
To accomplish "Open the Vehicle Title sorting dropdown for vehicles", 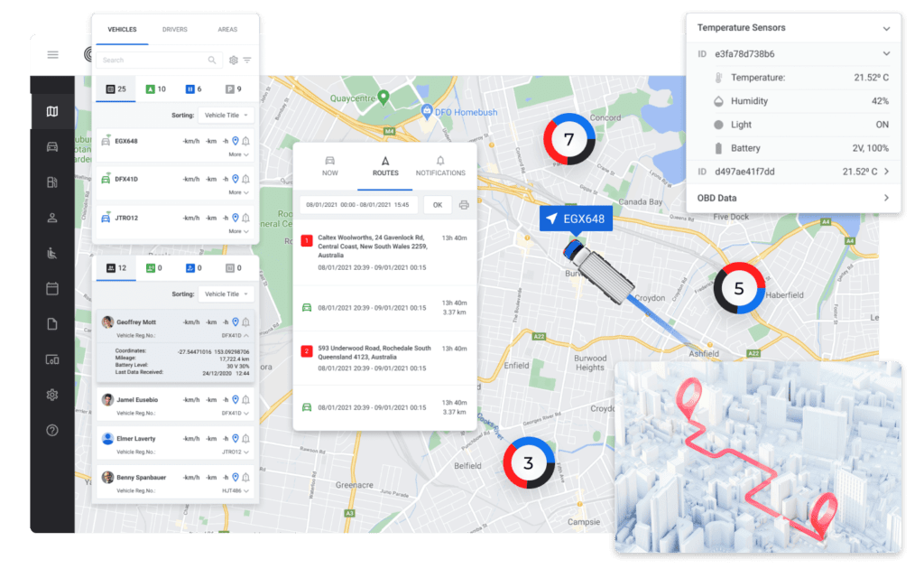I will (226, 115).
